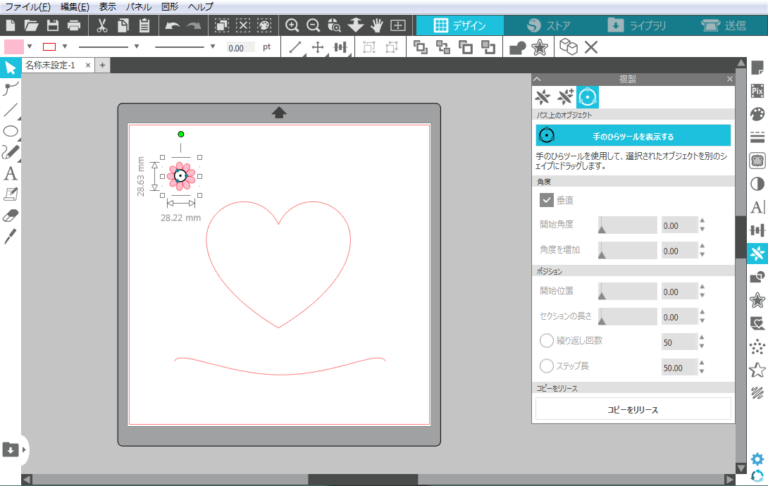The width and height of the screenshot is (768, 486).
Task: Select the Line drawing tool
Action: pyautogui.click(x=10, y=110)
